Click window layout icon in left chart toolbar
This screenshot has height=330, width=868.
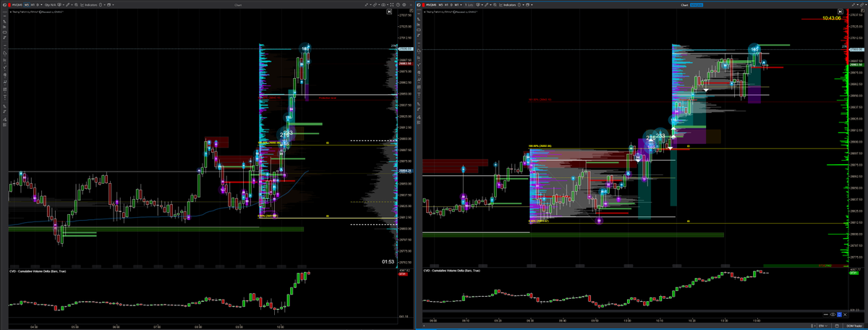click(109, 4)
